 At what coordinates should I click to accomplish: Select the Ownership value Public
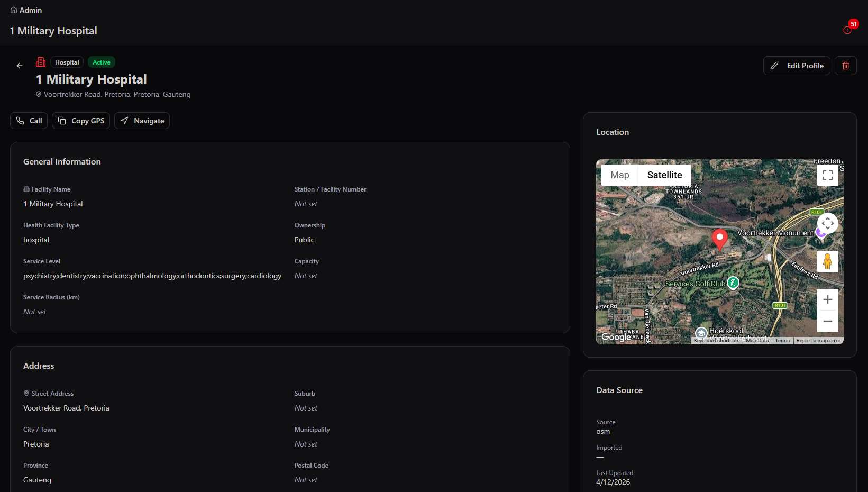tap(305, 240)
